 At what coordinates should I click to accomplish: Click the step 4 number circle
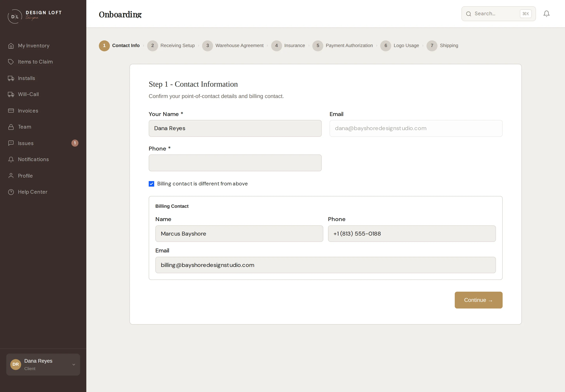(276, 46)
